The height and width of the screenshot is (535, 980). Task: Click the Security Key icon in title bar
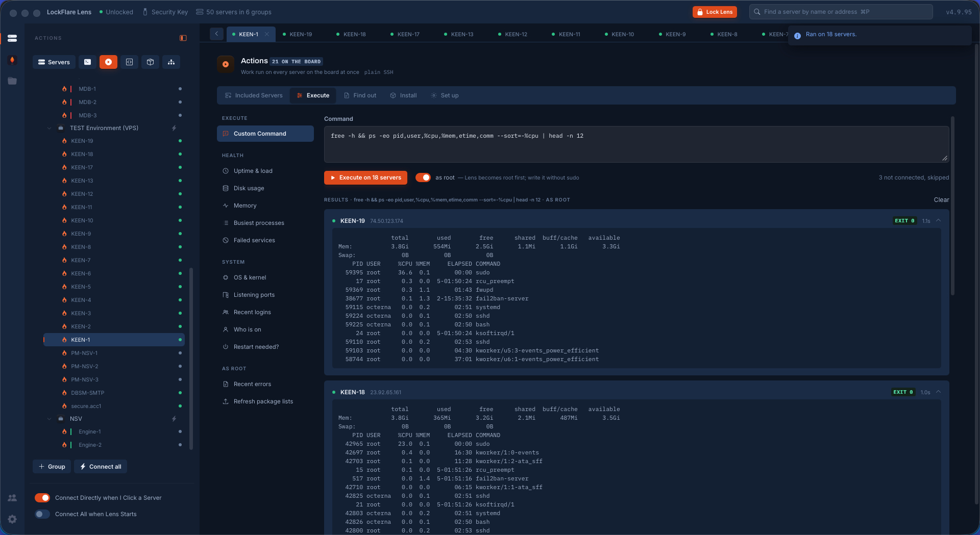pos(145,12)
